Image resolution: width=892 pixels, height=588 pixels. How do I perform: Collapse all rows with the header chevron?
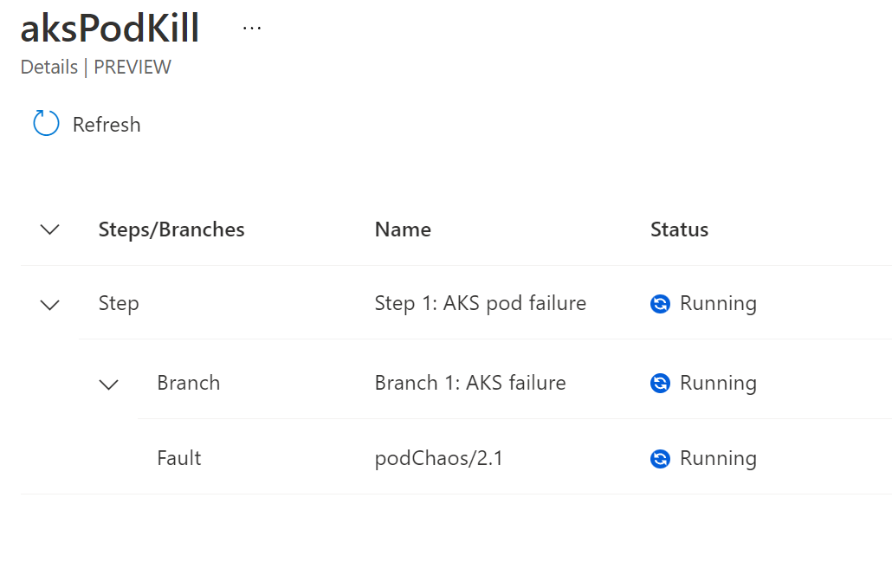click(x=50, y=229)
